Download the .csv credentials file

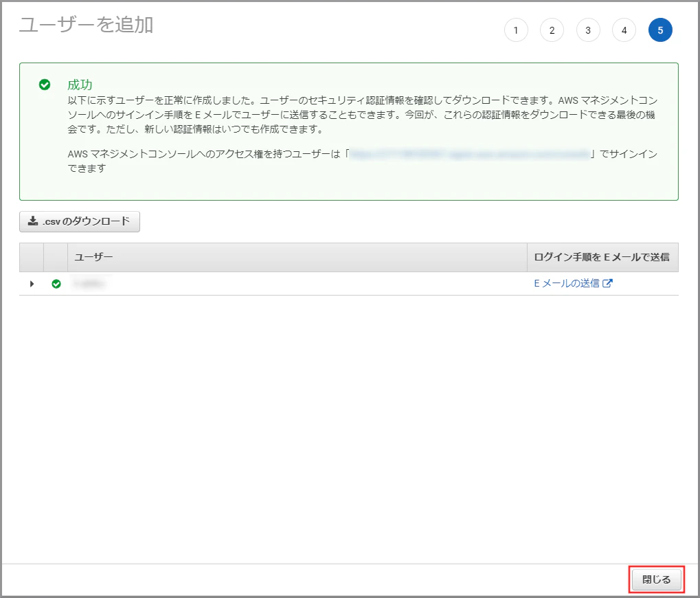80,221
